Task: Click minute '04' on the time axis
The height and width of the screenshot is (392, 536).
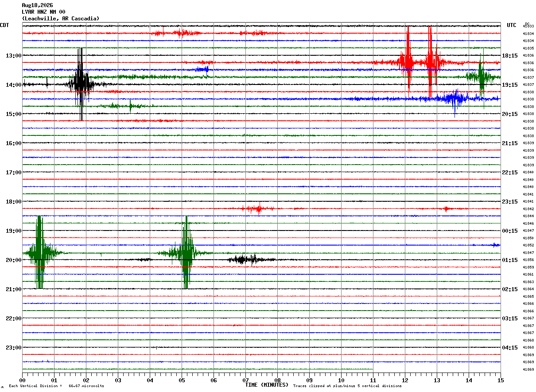Action: coord(150,380)
